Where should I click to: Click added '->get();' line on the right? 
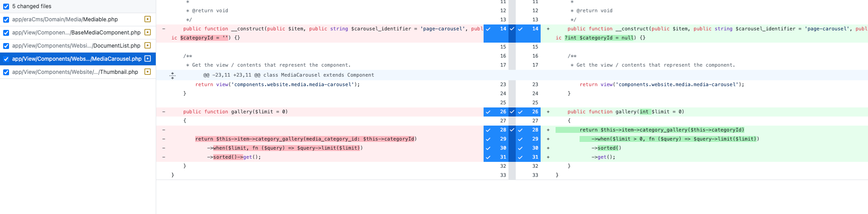(x=603, y=157)
